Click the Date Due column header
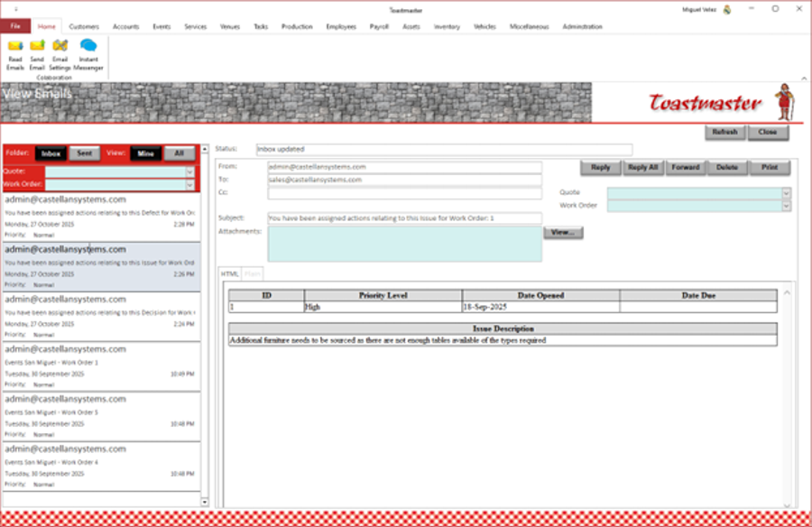This screenshot has height=527, width=812. [698, 295]
